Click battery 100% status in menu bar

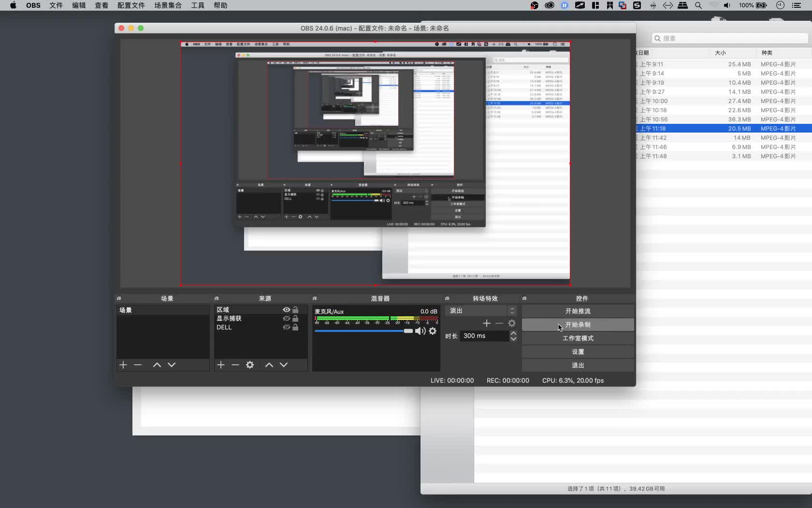(x=753, y=5)
